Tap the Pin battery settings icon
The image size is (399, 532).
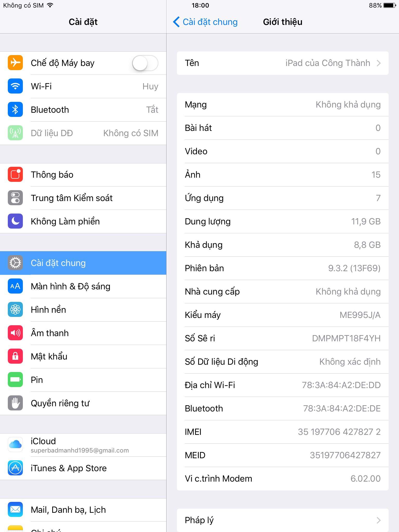[x=15, y=380]
